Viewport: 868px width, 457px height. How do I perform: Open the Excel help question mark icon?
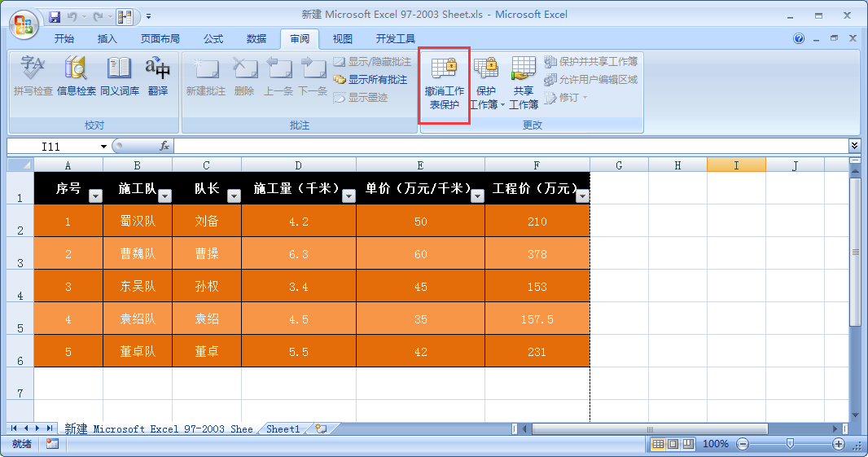point(799,38)
